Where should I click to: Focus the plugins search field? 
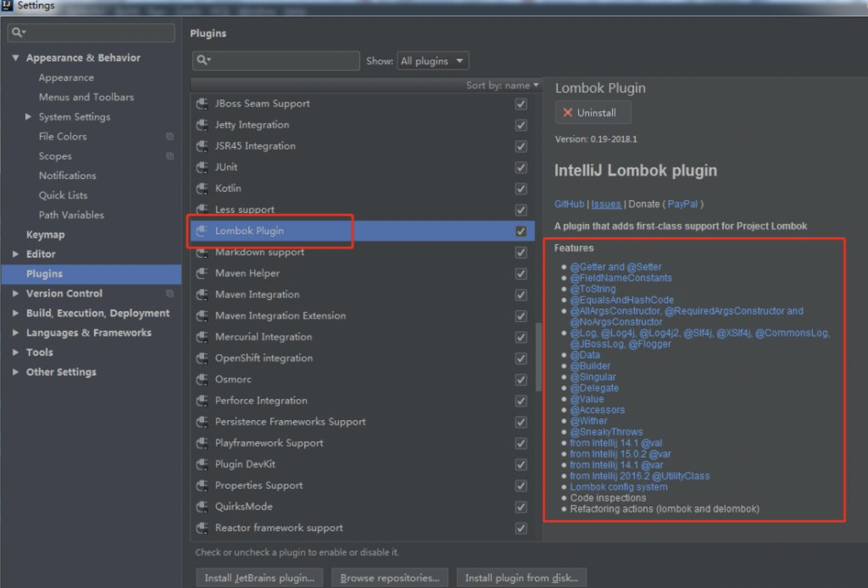tap(276, 60)
